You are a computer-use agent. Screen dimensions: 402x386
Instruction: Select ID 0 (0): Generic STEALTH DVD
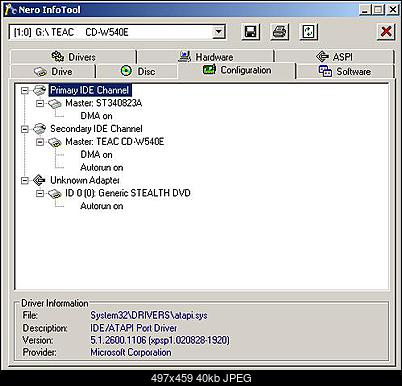coord(128,193)
